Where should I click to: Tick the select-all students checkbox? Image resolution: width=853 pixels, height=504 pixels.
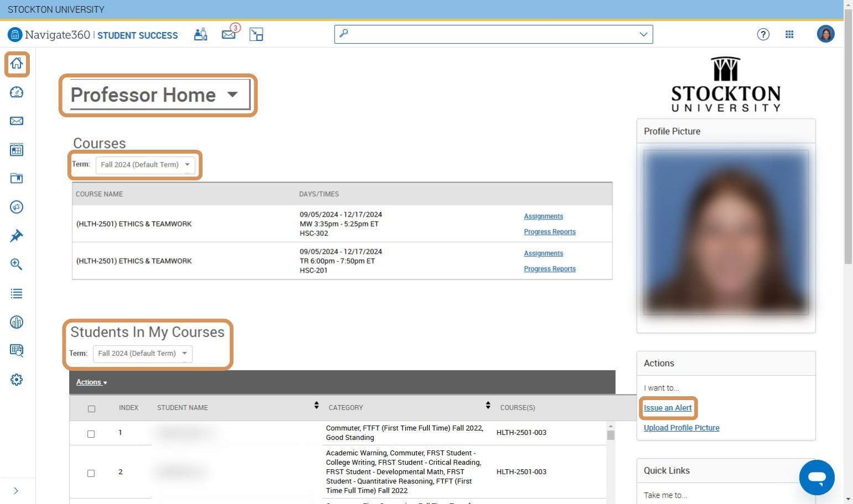point(91,409)
